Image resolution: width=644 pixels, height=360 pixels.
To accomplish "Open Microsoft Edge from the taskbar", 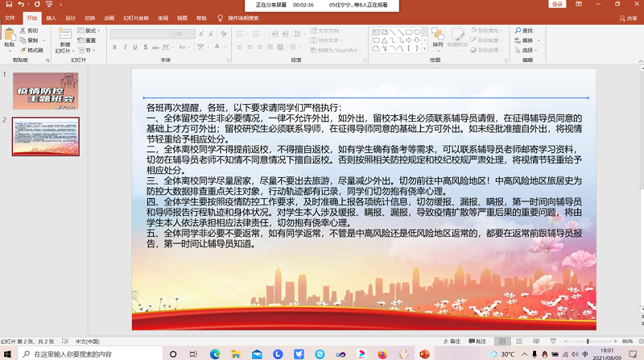I will [215, 354].
